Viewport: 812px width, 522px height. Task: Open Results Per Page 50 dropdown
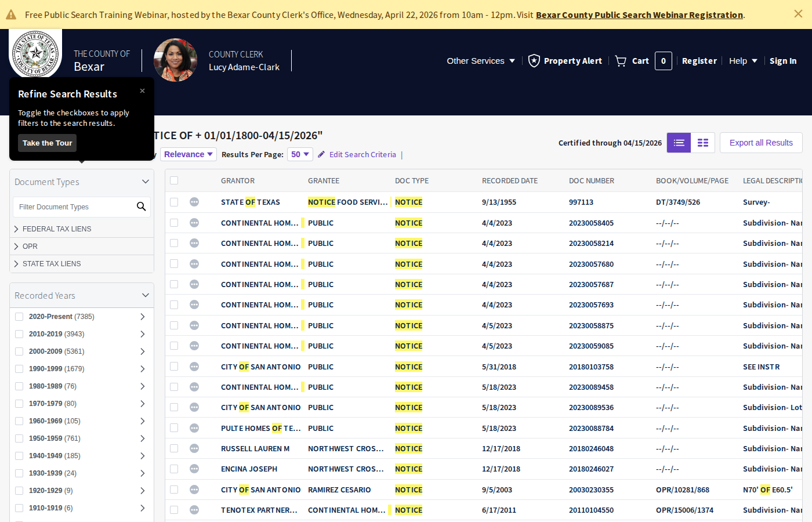[300, 154]
